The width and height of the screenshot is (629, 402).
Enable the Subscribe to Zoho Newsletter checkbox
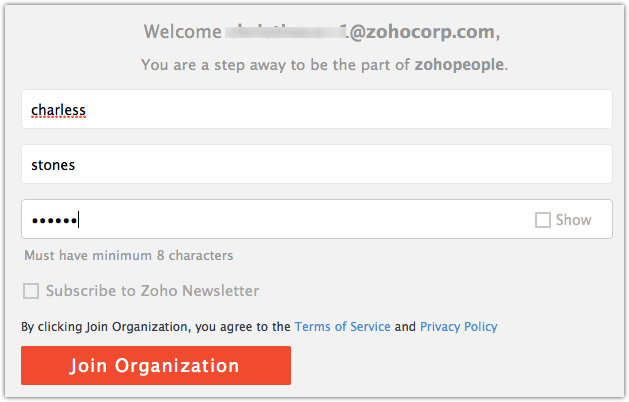(31, 291)
